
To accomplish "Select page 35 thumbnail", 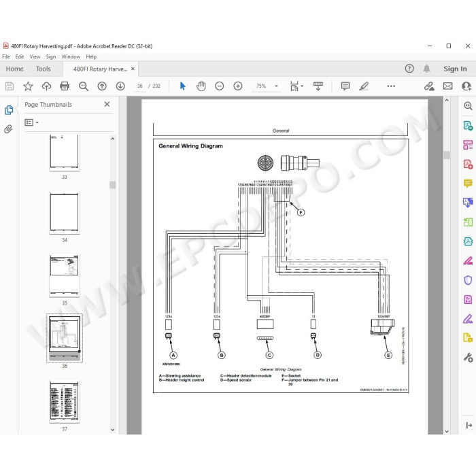I will pyautogui.click(x=65, y=275).
